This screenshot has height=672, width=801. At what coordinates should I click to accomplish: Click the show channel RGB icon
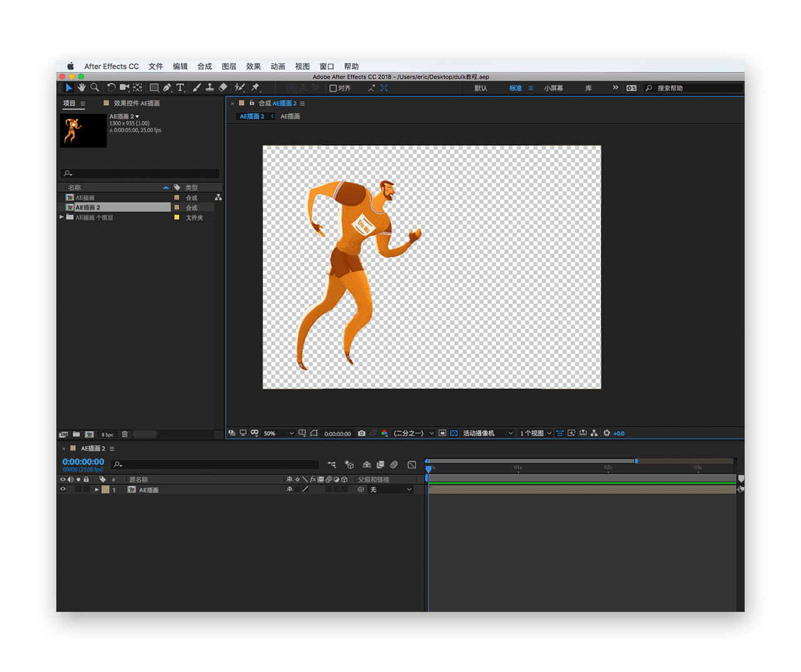coord(385,433)
